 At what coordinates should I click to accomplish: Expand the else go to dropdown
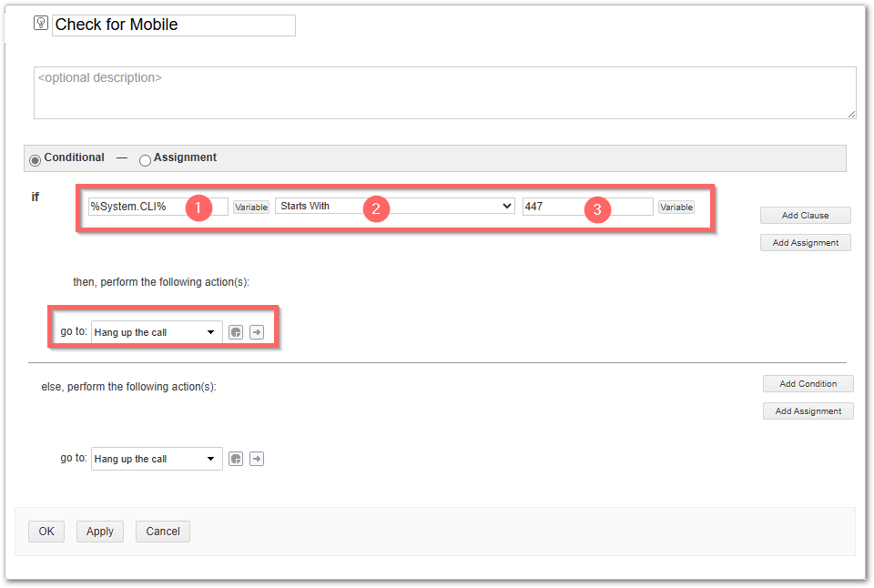tap(157, 459)
